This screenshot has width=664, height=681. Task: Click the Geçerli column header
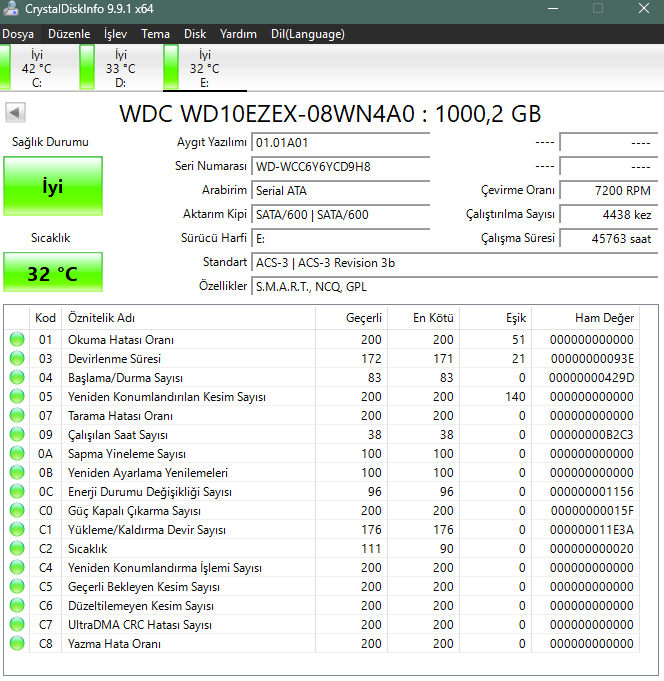[351, 317]
